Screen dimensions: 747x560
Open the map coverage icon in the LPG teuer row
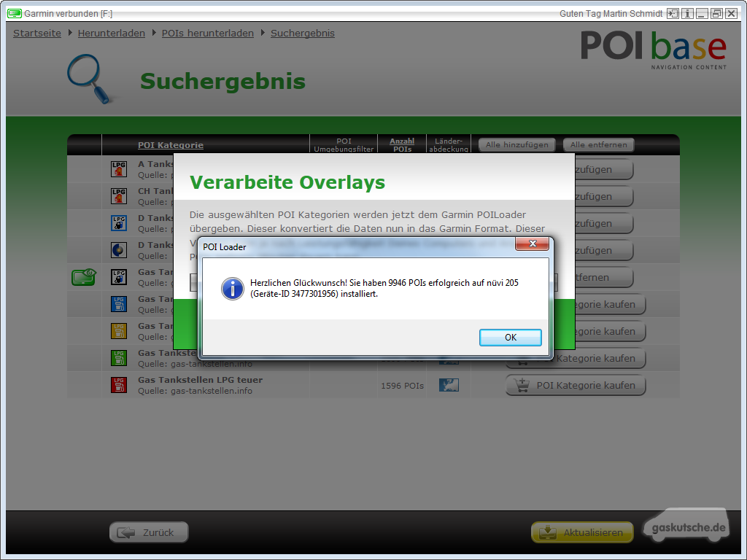(449, 385)
